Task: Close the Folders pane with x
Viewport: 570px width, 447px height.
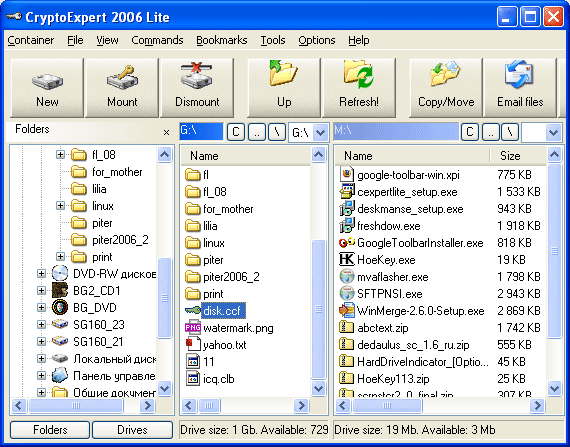Action: tap(166, 133)
